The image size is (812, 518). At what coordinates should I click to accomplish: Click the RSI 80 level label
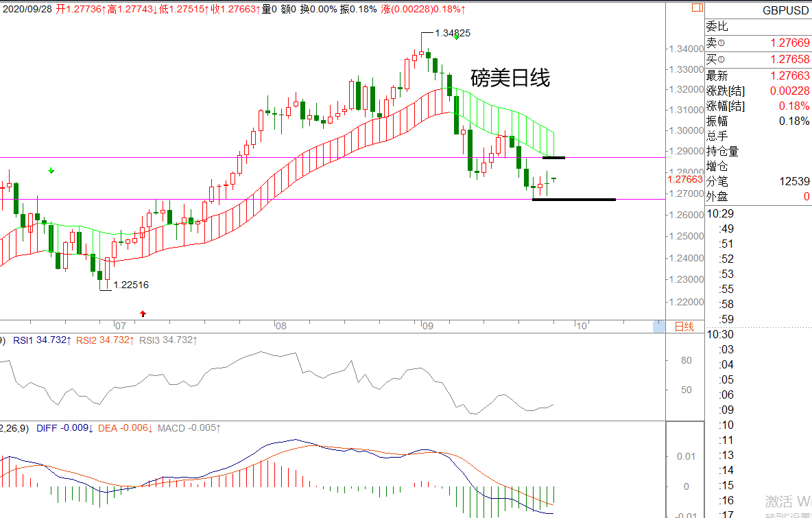[x=686, y=360]
